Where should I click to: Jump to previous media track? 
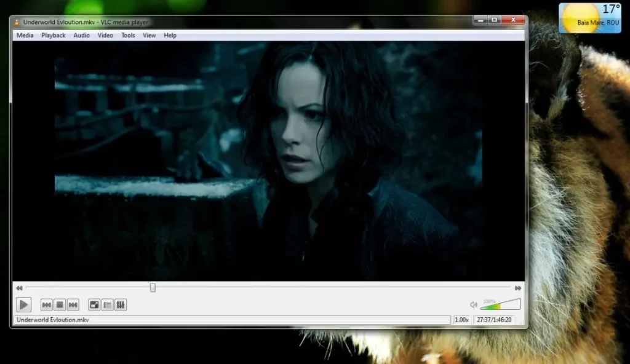47,305
